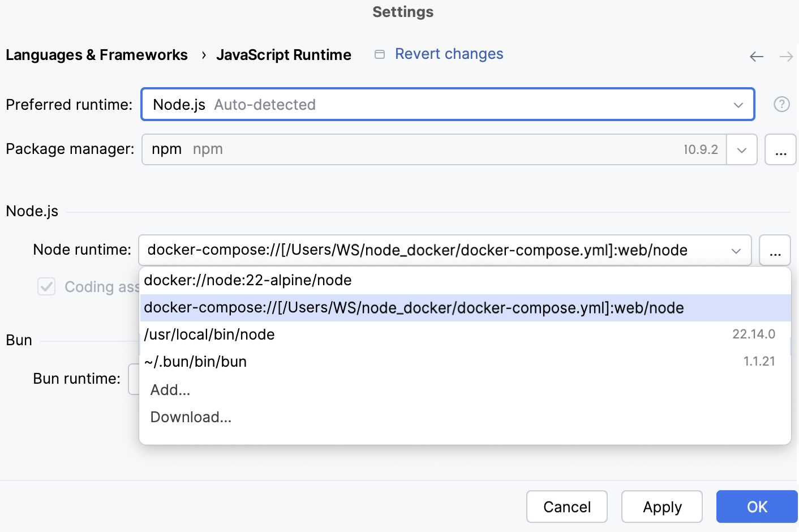
Task: Select the docker://node:22-alpine/node runtime option
Action: click(248, 280)
